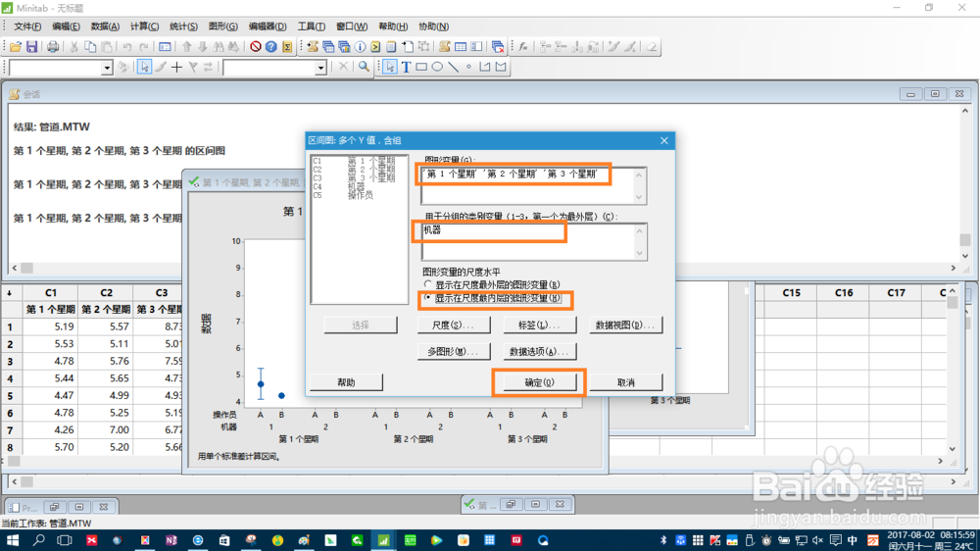
Task: Open 尺度(S)... options
Action: (453, 326)
